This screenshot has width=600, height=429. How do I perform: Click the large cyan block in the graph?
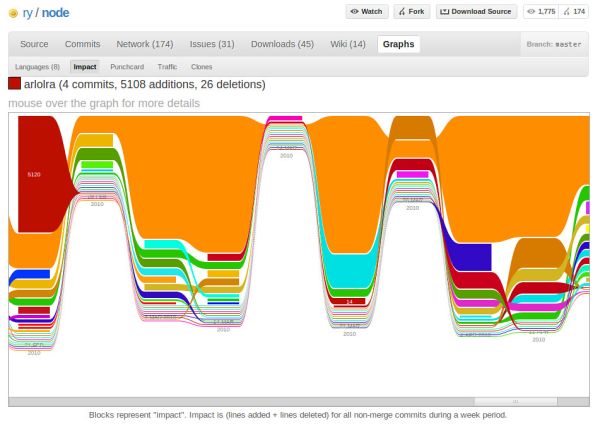click(349, 271)
